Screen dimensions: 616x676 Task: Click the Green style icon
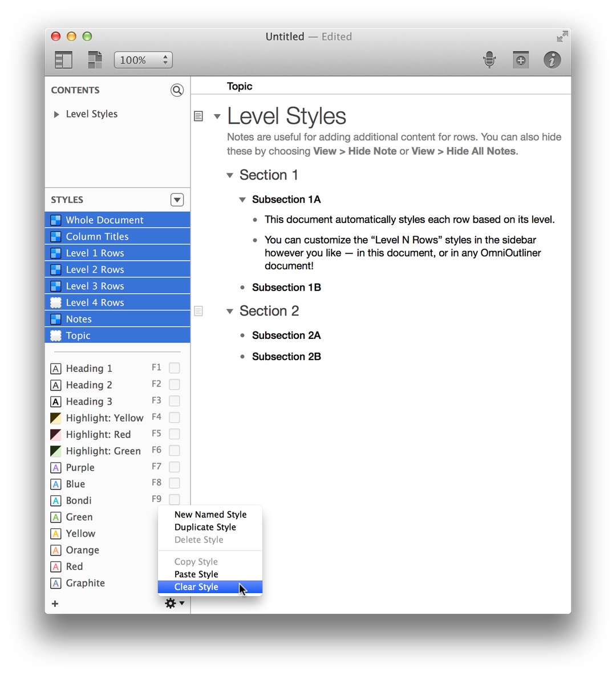tap(55, 517)
